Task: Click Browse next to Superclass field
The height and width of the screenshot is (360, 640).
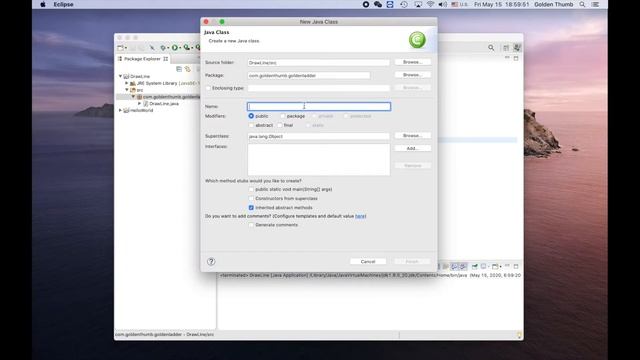Action: (413, 136)
